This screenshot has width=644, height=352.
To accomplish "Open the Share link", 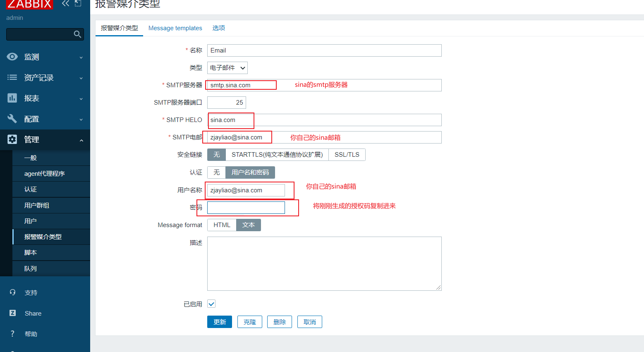I will coord(33,313).
